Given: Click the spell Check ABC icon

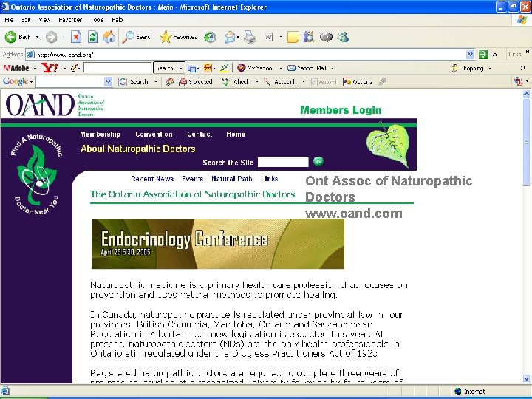Looking at the screenshot, I should (225, 81).
